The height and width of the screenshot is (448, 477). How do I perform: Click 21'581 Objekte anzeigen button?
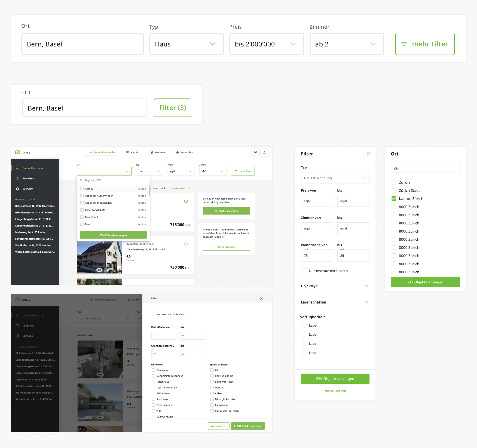(x=248, y=426)
